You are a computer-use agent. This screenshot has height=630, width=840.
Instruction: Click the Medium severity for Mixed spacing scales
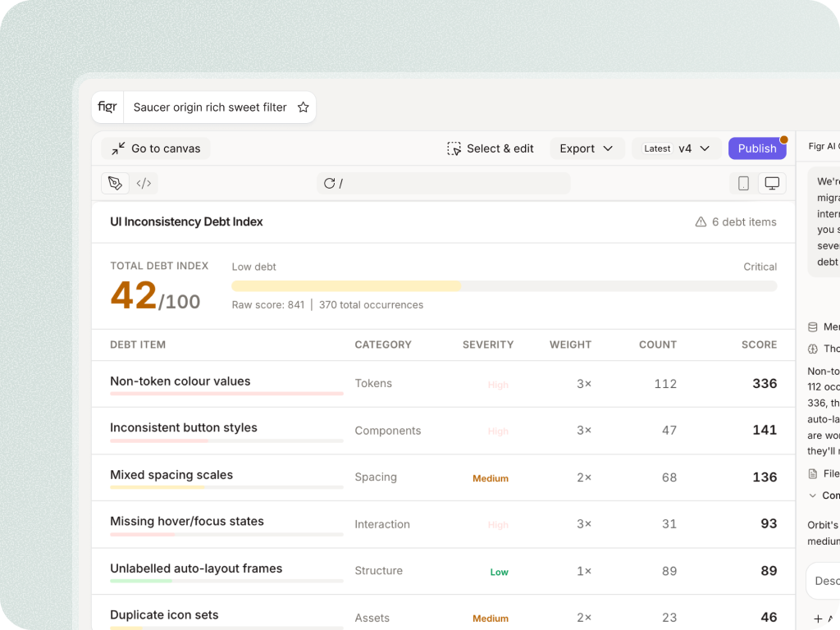(491, 478)
